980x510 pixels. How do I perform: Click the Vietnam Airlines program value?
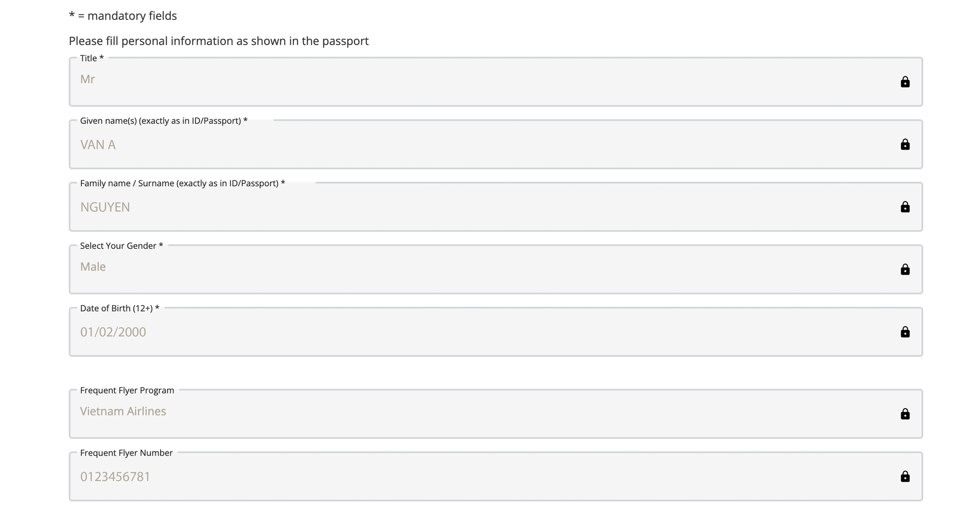(123, 411)
